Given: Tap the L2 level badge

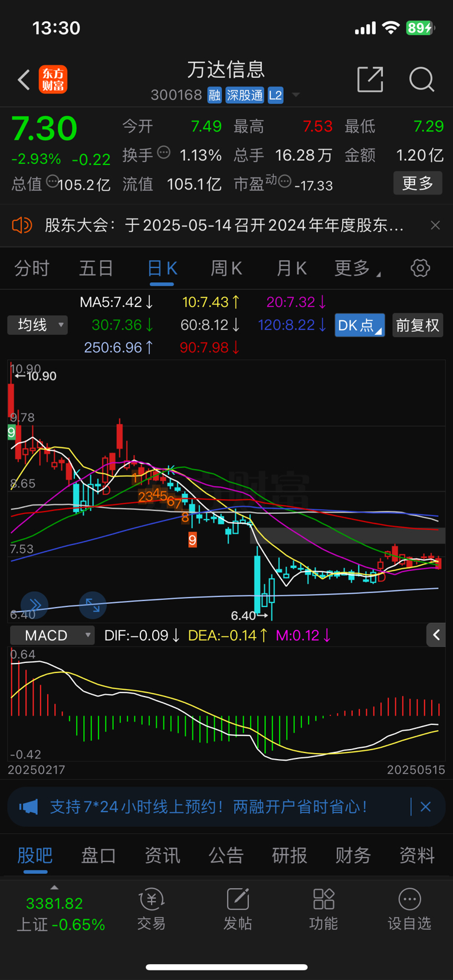Looking at the screenshot, I should pos(275,95).
